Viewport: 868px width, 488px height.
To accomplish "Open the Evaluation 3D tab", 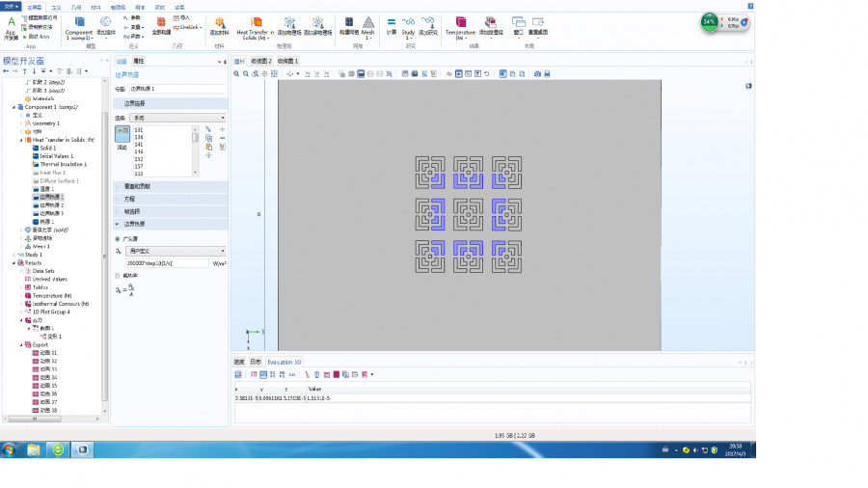I will pos(284,362).
